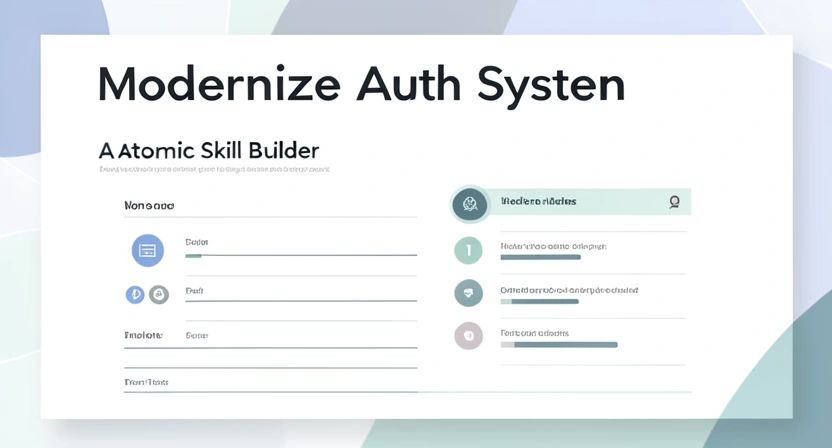Viewport: 832px width, 448px height.
Task: Click the search icon in highlighted row
Action: click(674, 202)
